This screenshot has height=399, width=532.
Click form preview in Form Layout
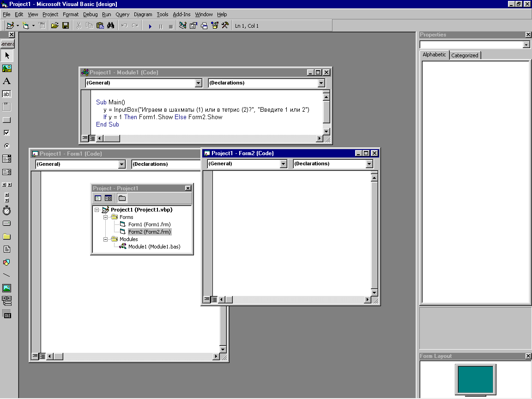(x=475, y=379)
